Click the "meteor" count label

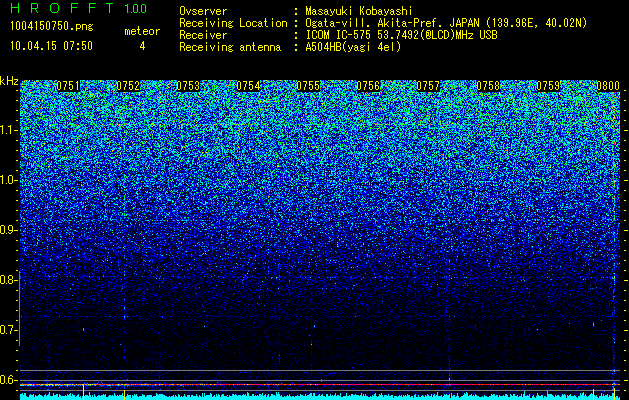tap(142, 31)
